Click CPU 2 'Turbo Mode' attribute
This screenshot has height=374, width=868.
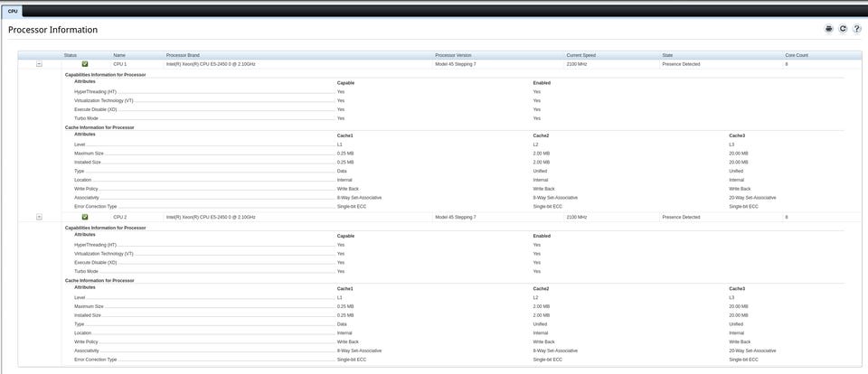click(86, 272)
